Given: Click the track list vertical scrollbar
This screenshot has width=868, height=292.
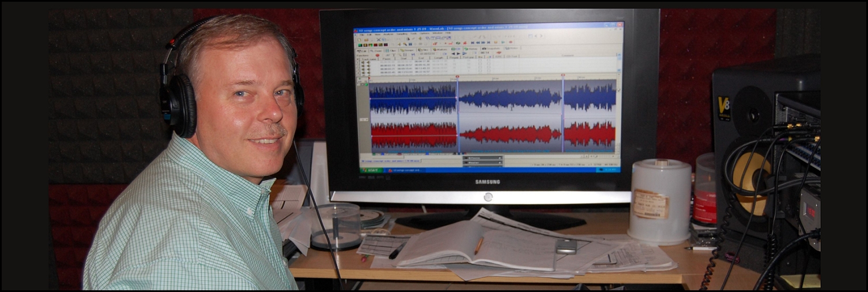Looking at the screenshot, I should [620, 63].
